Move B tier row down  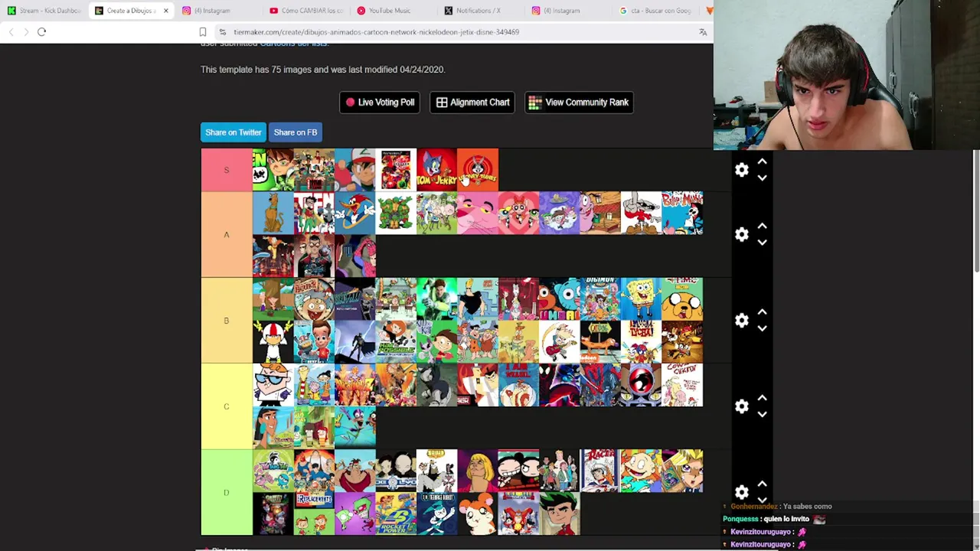(762, 328)
